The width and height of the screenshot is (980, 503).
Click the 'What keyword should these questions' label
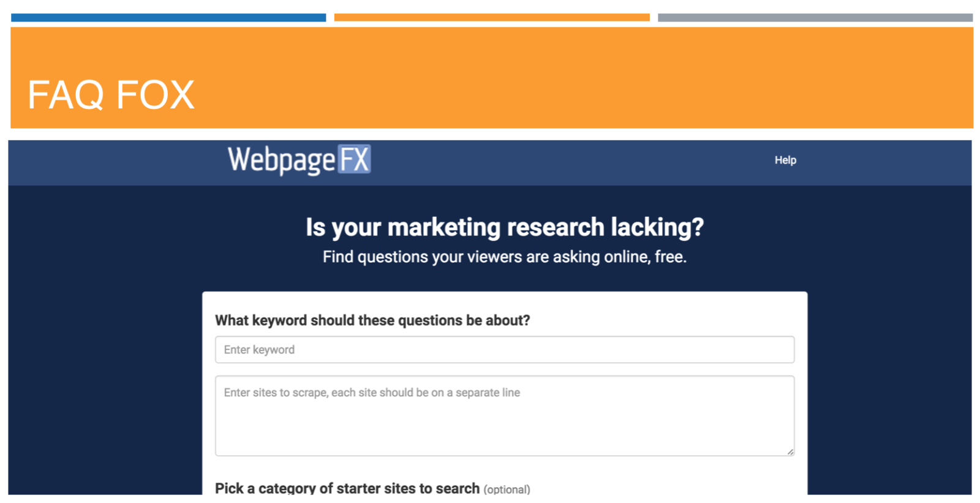click(372, 320)
